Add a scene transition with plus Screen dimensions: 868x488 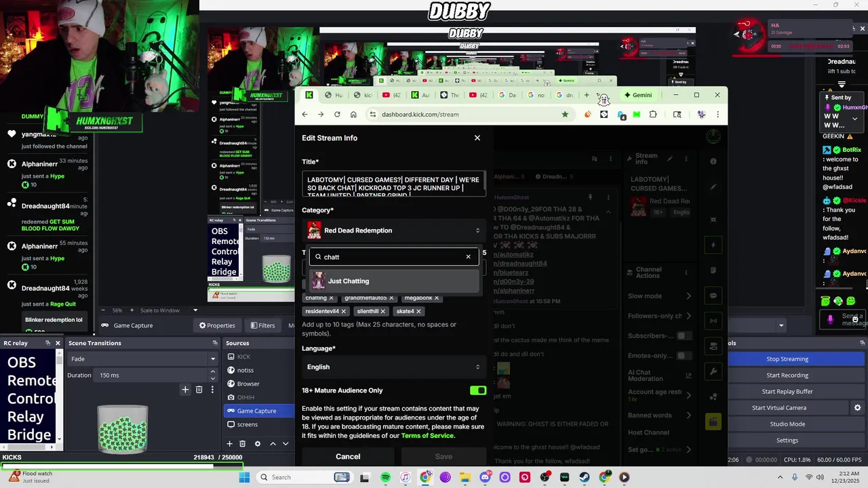coord(185,390)
